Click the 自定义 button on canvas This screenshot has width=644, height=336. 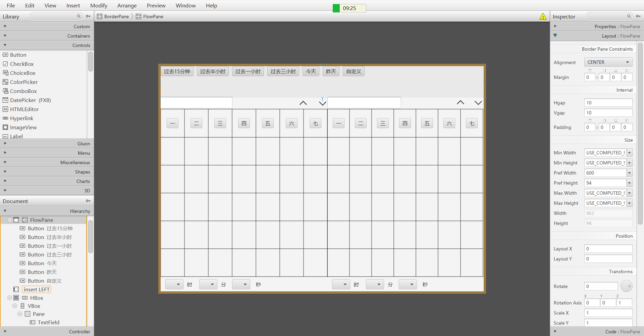(x=354, y=71)
